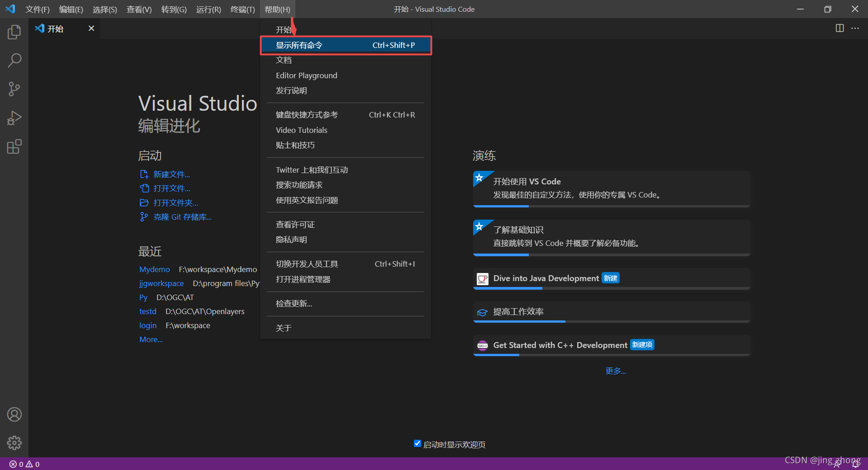
Task: Open the 终端(T) menu
Action: click(242, 9)
